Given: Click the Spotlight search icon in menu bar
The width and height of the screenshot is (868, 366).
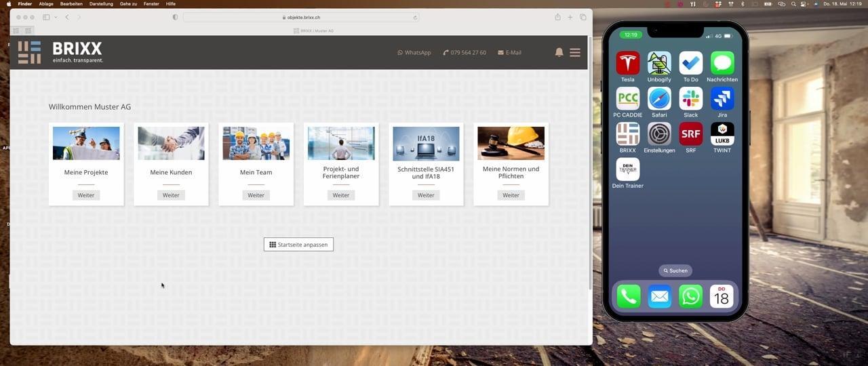Looking at the screenshot, I should click(793, 3).
